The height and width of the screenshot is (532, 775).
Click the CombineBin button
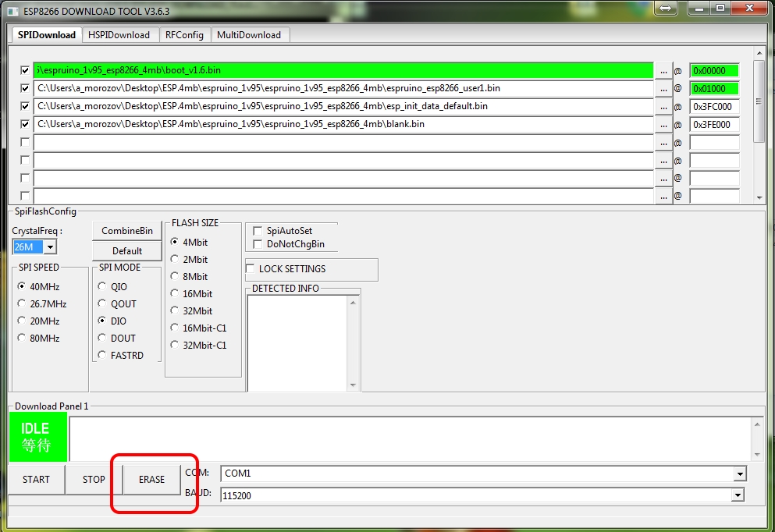[x=127, y=231]
